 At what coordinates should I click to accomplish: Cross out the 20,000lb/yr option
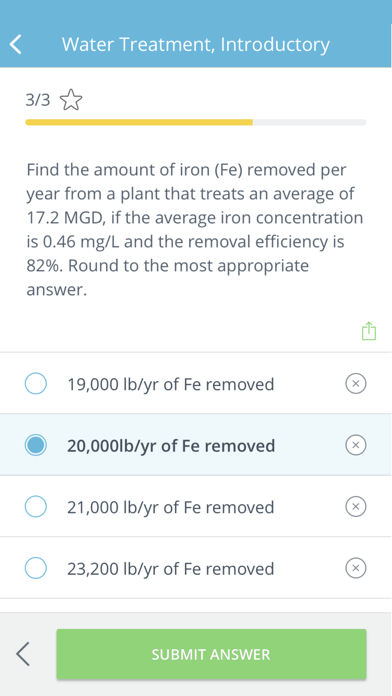(x=356, y=445)
